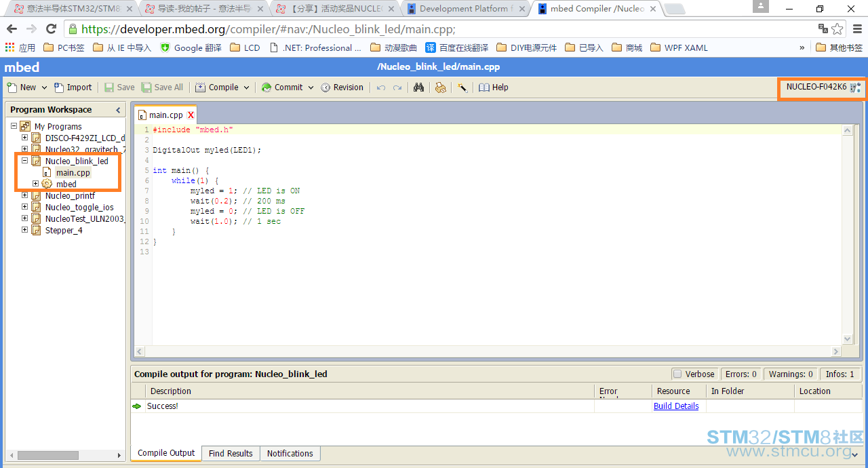Select the mbed library item
This screenshot has width=868, height=468.
click(x=66, y=184)
